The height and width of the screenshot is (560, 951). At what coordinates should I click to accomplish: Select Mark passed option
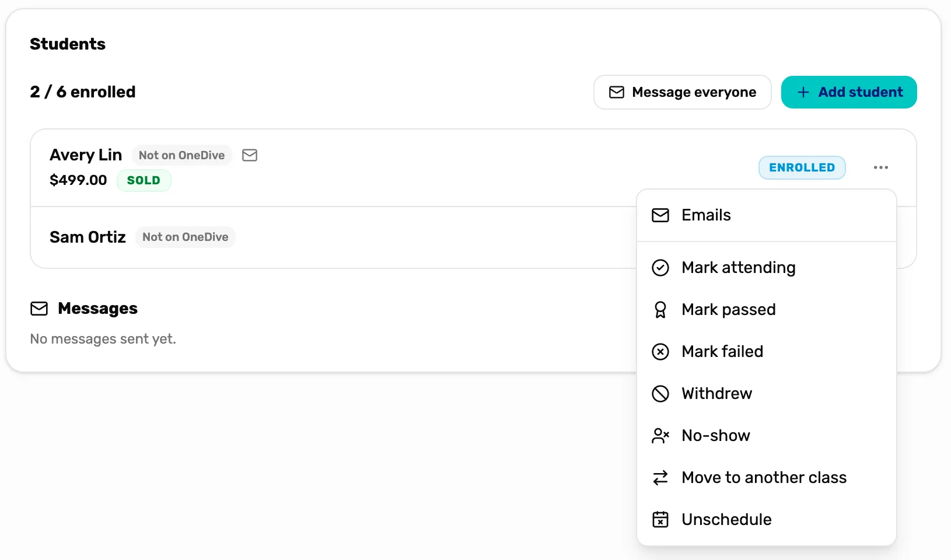[766, 310]
